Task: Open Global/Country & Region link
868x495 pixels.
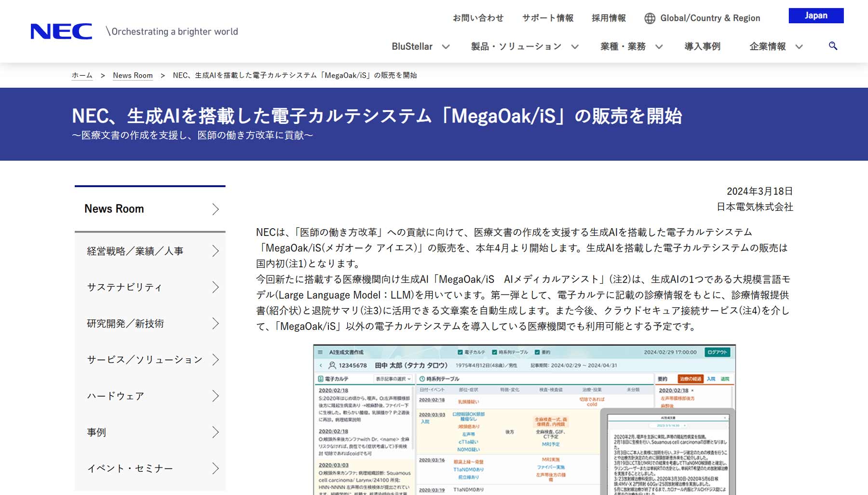Action: tap(710, 18)
